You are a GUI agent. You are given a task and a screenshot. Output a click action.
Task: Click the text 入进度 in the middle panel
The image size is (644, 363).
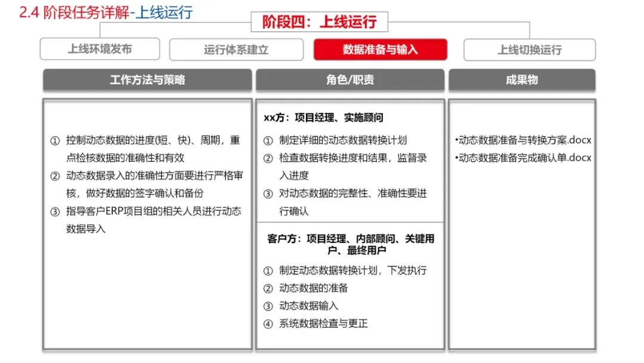pos(294,176)
